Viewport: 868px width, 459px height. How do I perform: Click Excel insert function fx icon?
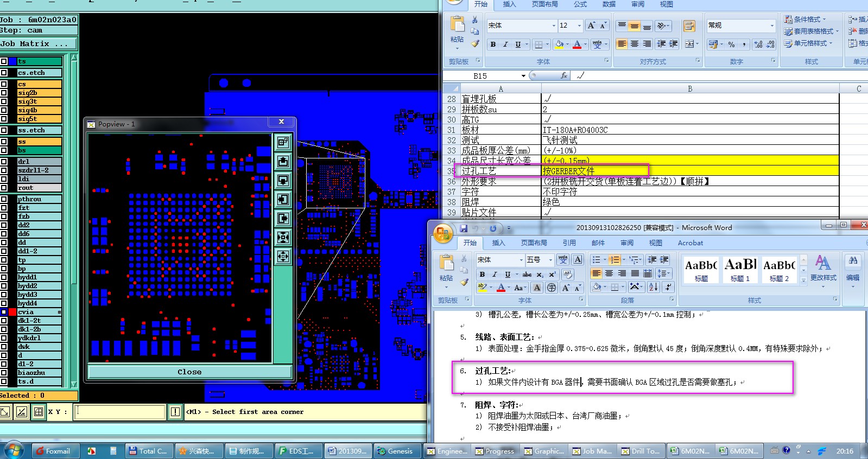pyautogui.click(x=564, y=75)
